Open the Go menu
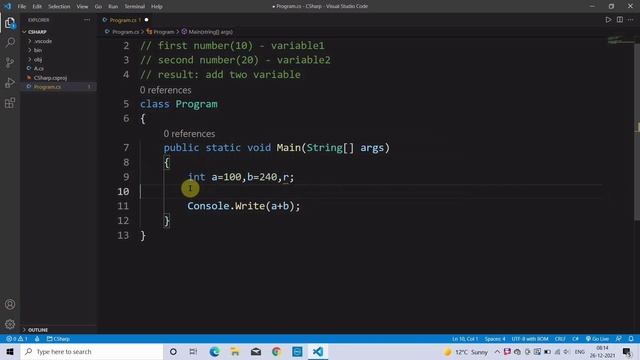 (98, 7)
